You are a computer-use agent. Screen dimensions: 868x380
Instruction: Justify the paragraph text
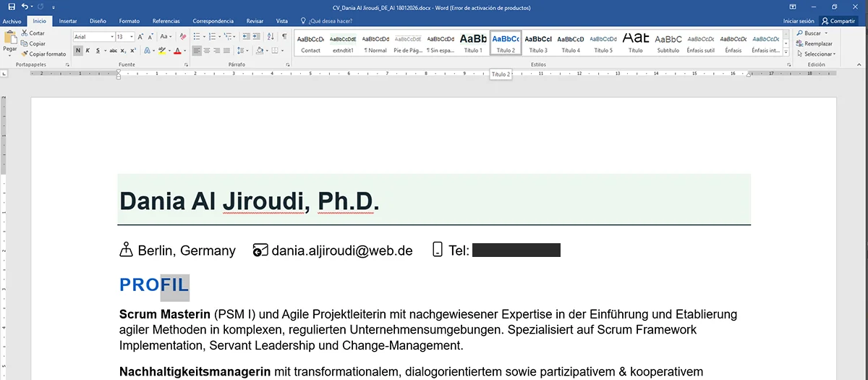[227, 51]
